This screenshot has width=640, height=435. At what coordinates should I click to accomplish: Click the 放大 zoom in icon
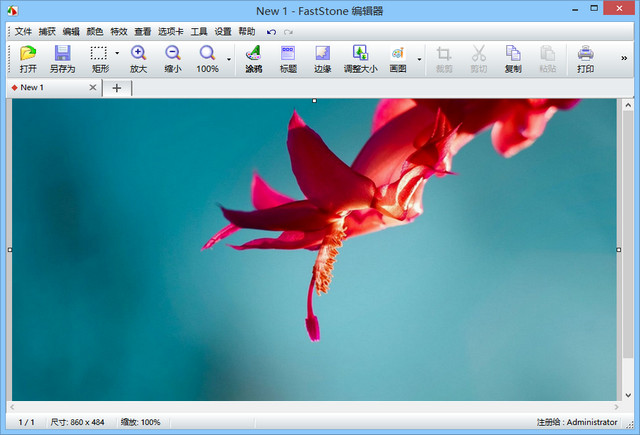[x=138, y=59]
